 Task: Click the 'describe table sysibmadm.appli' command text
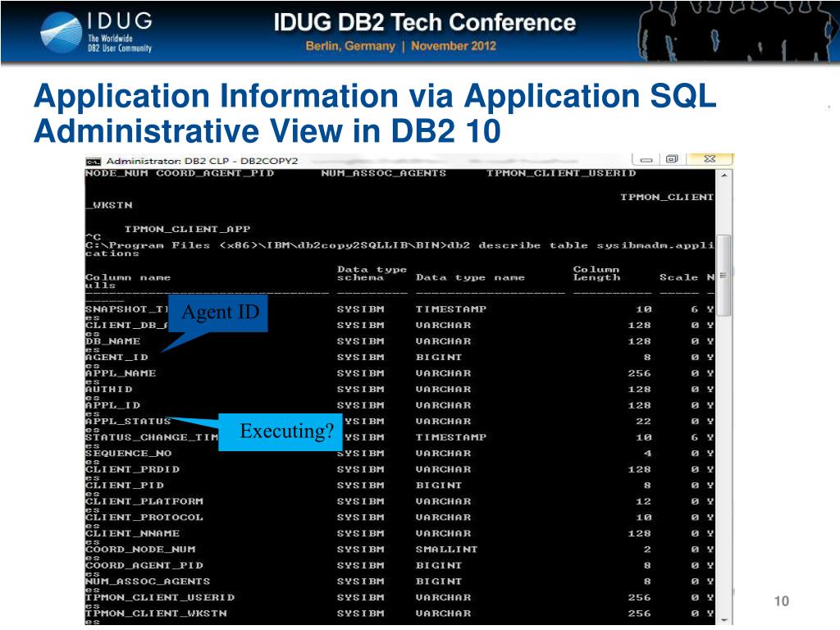point(596,245)
